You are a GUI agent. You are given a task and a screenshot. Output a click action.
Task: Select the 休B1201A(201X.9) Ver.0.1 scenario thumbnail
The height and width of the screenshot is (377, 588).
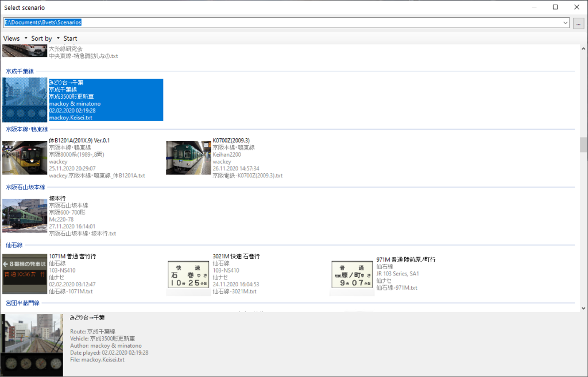coord(25,158)
